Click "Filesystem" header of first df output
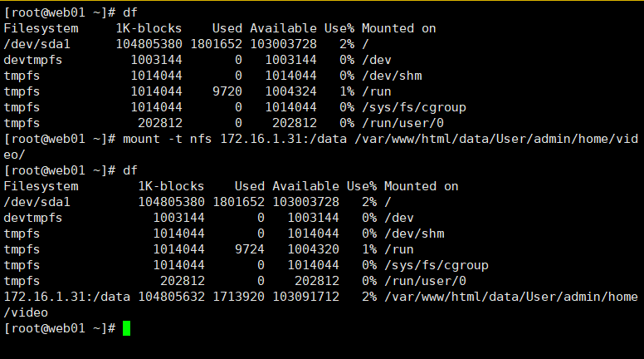 pyautogui.click(x=41, y=28)
